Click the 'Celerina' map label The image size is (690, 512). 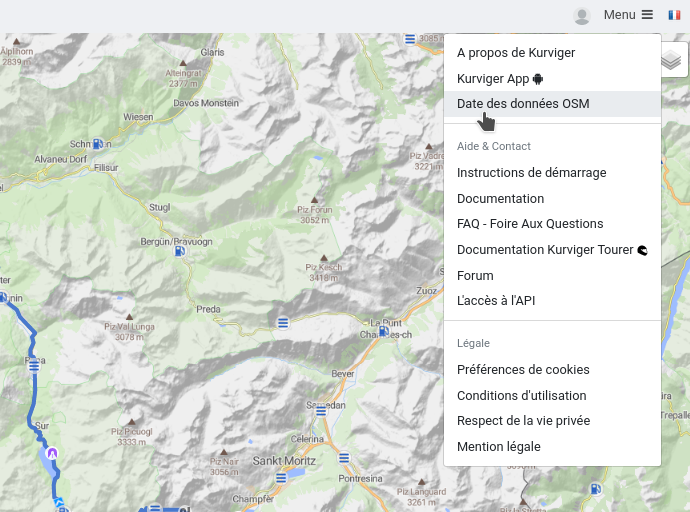(x=307, y=439)
